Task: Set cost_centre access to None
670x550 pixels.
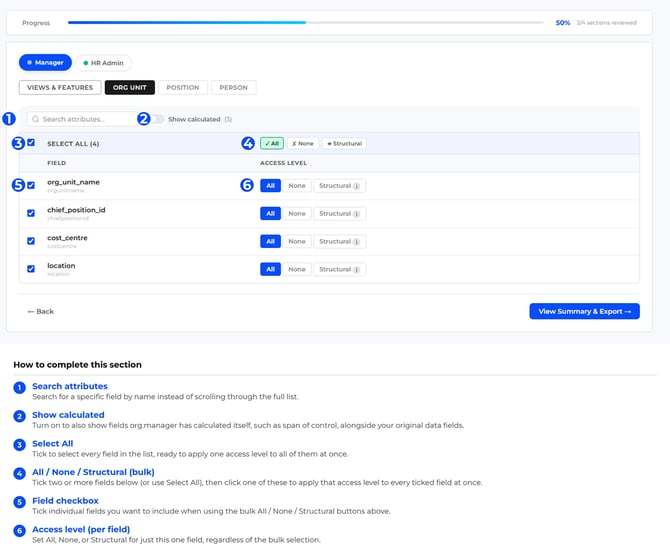Action: pyautogui.click(x=297, y=241)
